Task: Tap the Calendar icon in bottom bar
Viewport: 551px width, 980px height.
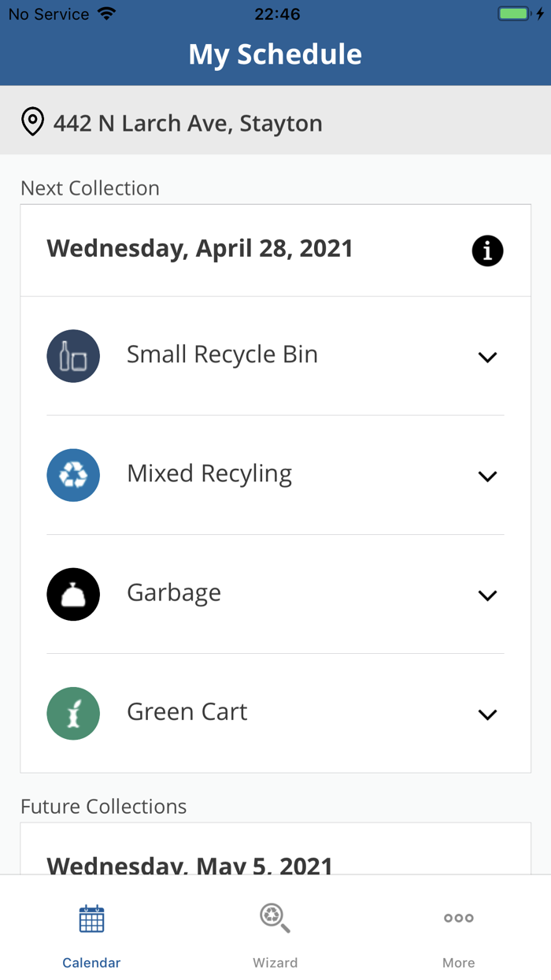Action: pyautogui.click(x=91, y=918)
